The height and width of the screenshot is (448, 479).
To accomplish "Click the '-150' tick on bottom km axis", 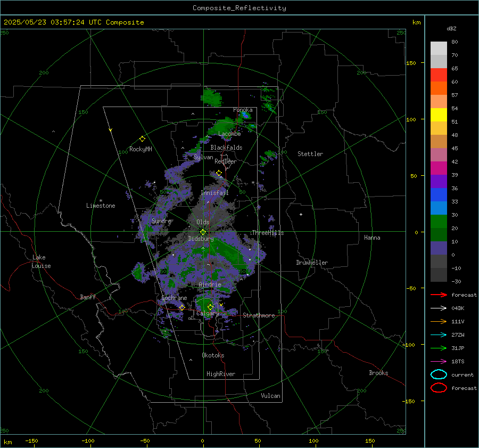I will pos(31,441).
